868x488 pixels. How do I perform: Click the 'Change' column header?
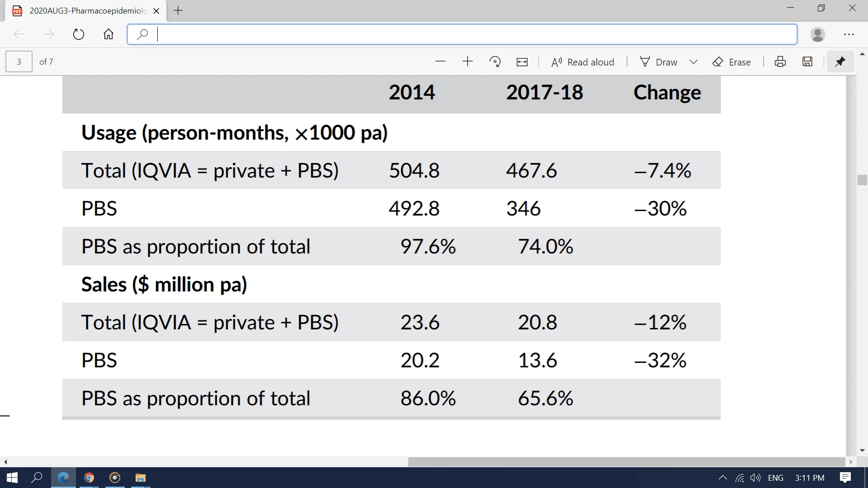point(667,93)
